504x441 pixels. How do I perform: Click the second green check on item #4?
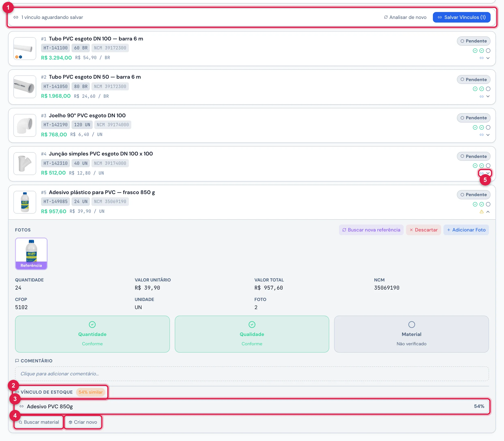point(481,166)
